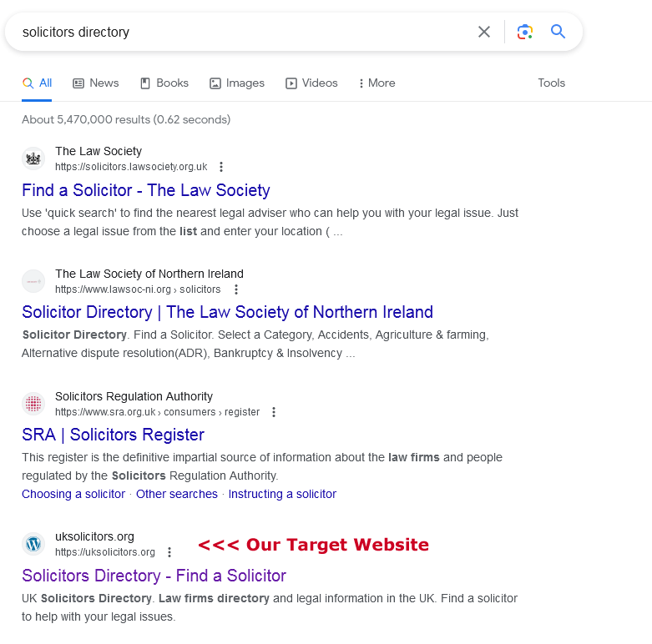Screen dimensions: 652x644
Task: Open three-dot menu beside lawsoc-ni.org result
Action: point(236,289)
